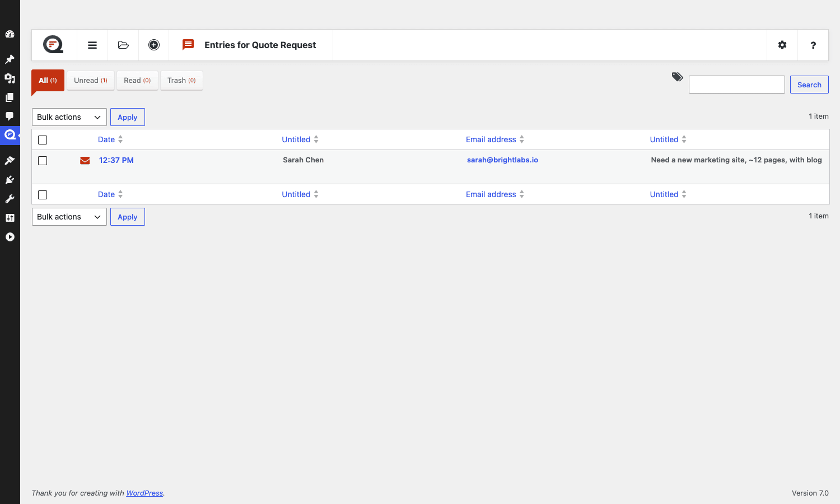Open the Bulk actions dropdown above the table
The height and width of the screenshot is (504, 840).
point(69,117)
